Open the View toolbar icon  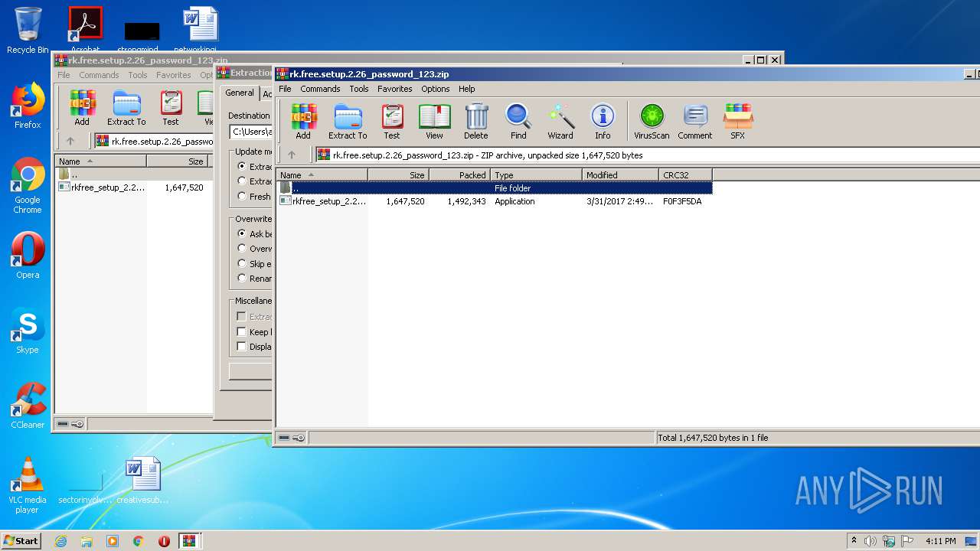[434, 122]
